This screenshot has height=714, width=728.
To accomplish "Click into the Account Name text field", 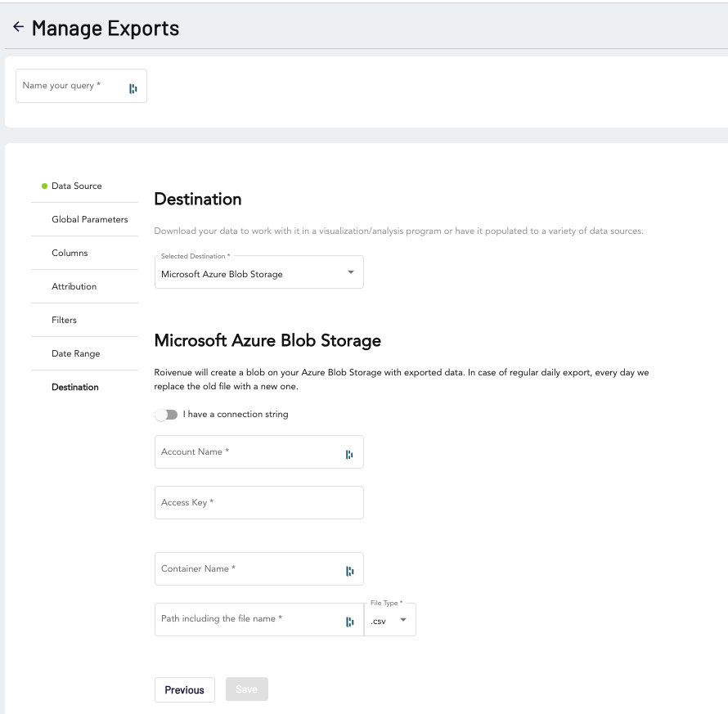I will [245, 451].
